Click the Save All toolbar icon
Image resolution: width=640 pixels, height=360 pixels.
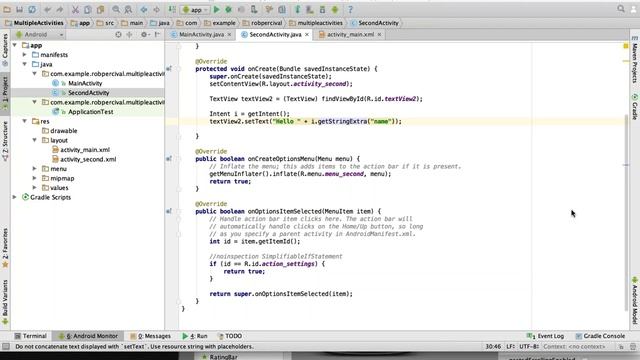tap(19, 9)
